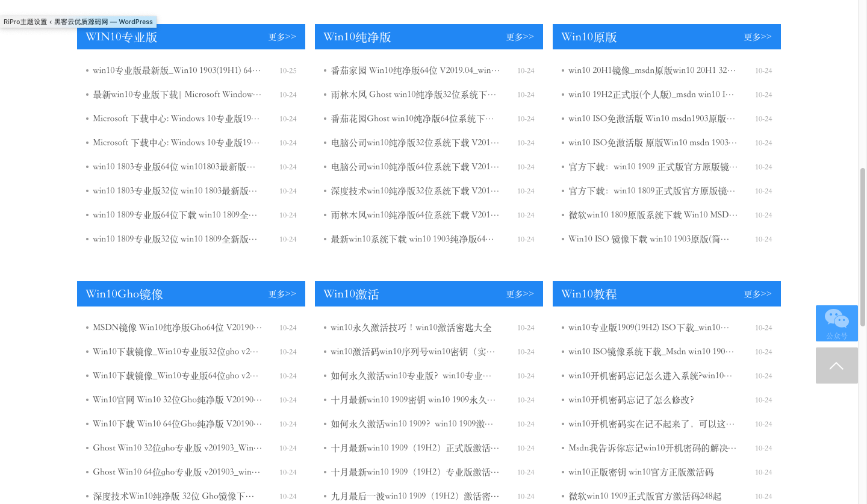The height and width of the screenshot is (504, 867).
Task: Select the Win10激活 section heading
Action: 351,294
